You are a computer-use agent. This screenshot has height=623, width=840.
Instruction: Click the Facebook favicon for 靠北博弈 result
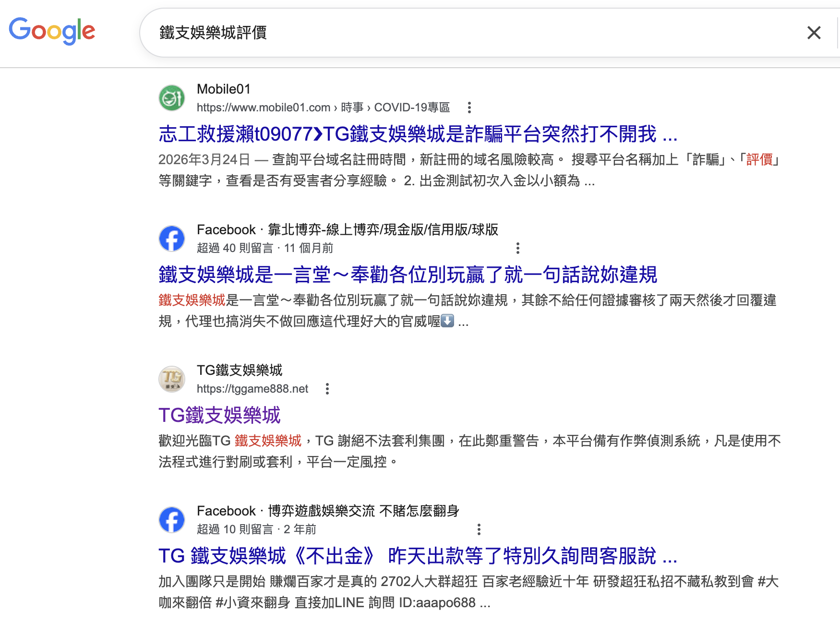pos(172,239)
